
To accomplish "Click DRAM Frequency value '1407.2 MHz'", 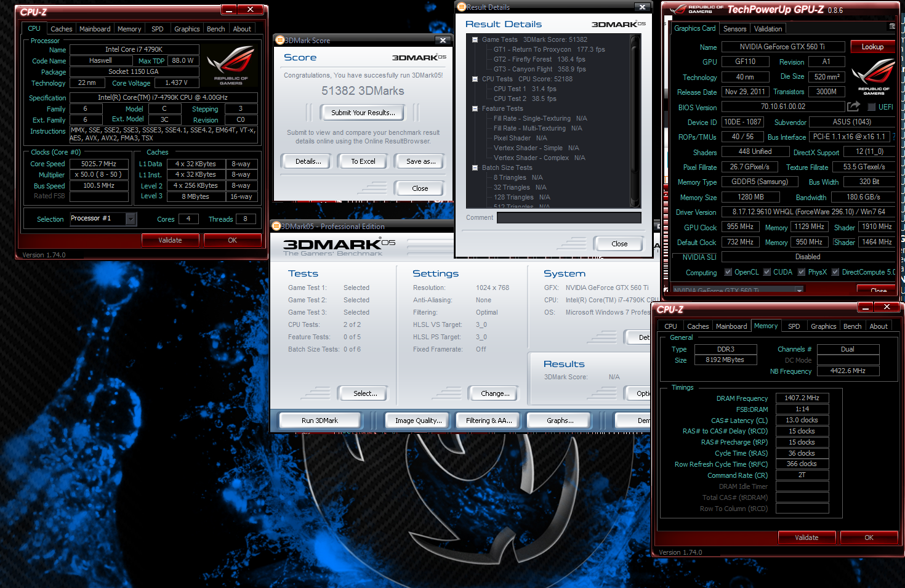I will [x=802, y=398].
